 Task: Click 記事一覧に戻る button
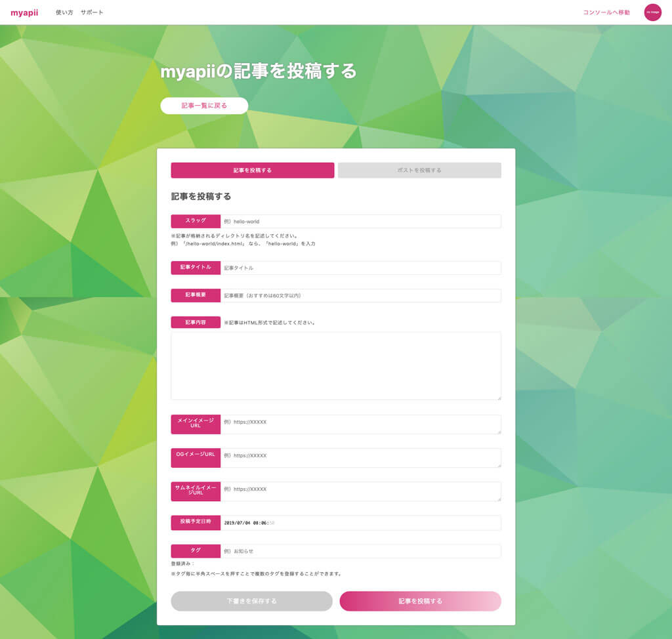coord(204,106)
